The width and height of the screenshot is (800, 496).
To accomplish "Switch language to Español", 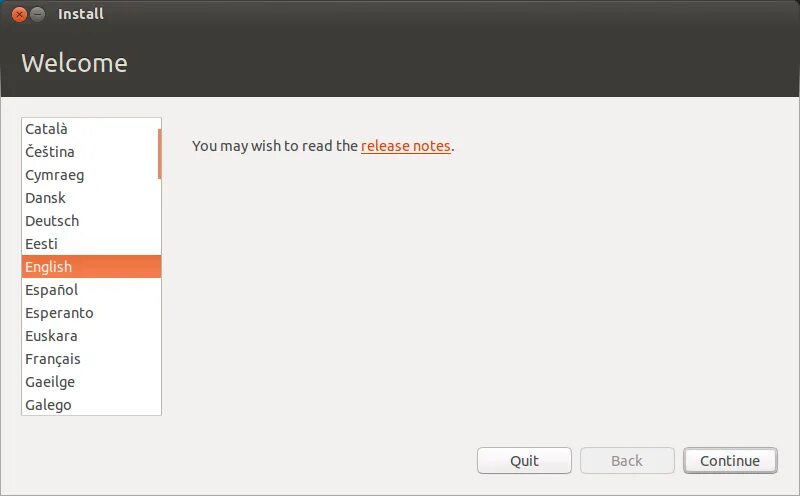I will click(91, 289).
